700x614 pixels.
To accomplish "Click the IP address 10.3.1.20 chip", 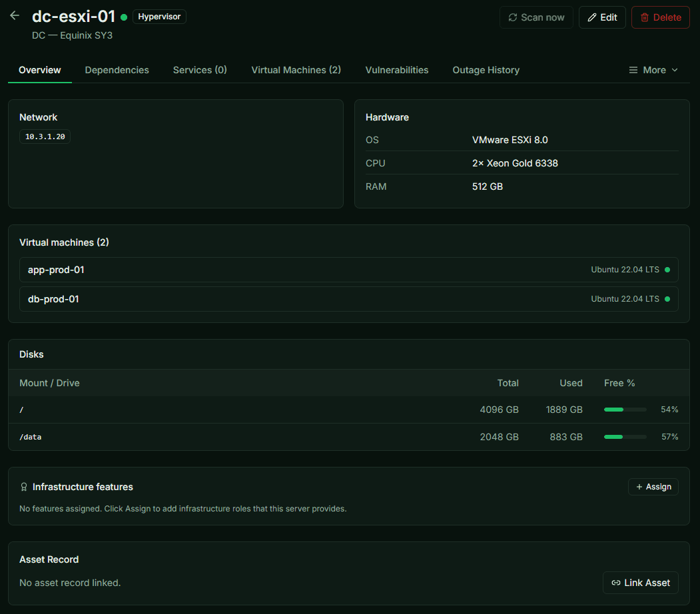I will tap(45, 137).
